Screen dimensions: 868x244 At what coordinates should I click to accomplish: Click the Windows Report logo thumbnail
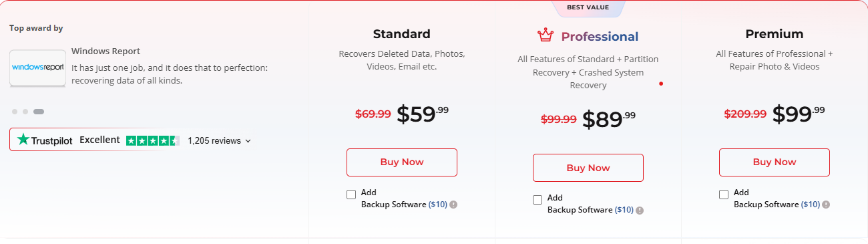(37, 68)
